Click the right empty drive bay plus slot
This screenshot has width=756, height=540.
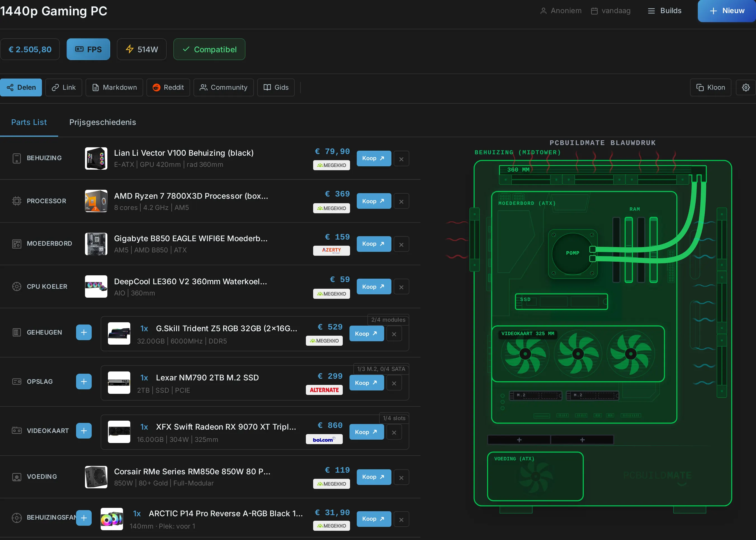[x=582, y=440]
